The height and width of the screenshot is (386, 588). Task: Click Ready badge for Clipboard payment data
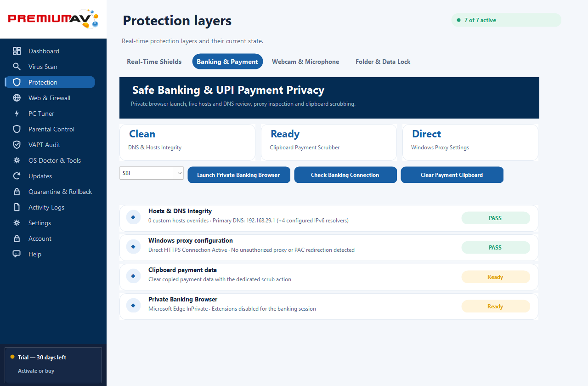tap(496, 277)
